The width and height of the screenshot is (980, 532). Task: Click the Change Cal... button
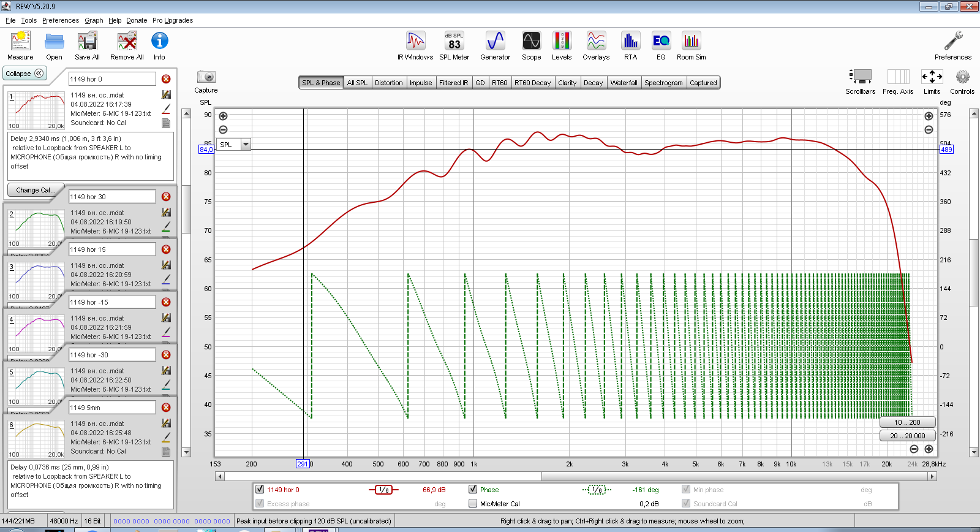pyautogui.click(x=36, y=190)
